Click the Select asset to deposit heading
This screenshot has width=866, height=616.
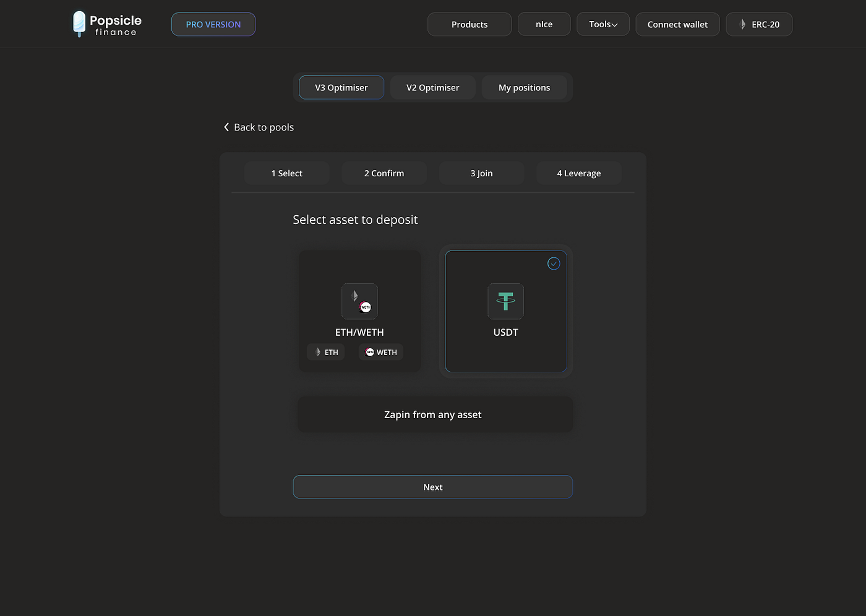pyautogui.click(x=355, y=220)
